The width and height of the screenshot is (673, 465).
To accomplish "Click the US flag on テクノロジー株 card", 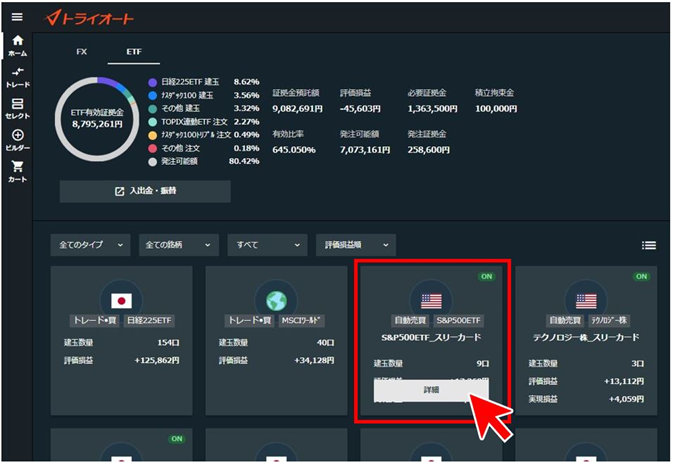I will [586, 301].
